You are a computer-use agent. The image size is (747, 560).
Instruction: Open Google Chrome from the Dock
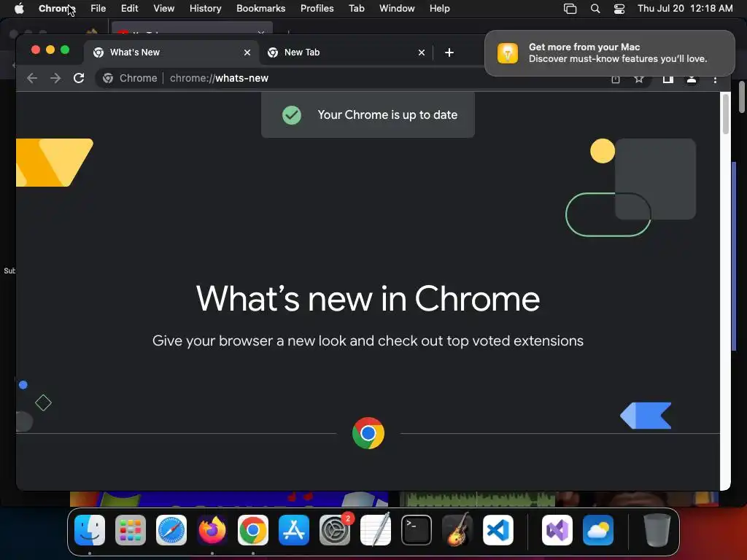pos(253,530)
